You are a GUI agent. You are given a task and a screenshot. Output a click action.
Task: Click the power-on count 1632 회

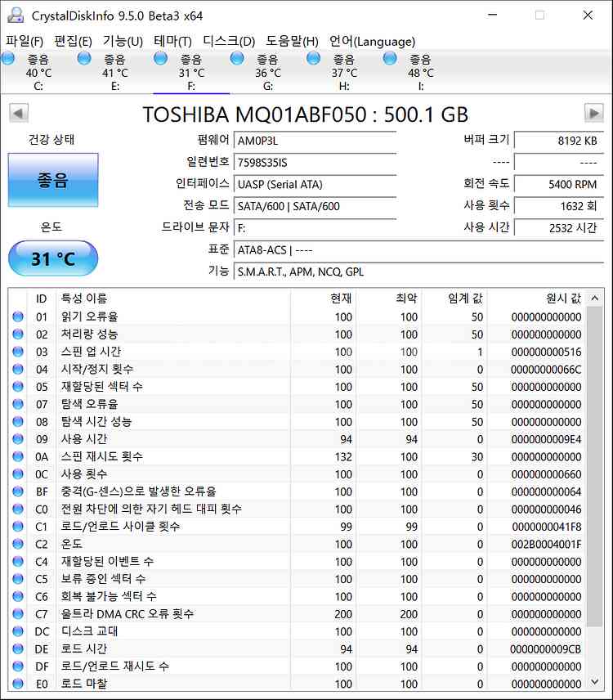click(x=559, y=206)
